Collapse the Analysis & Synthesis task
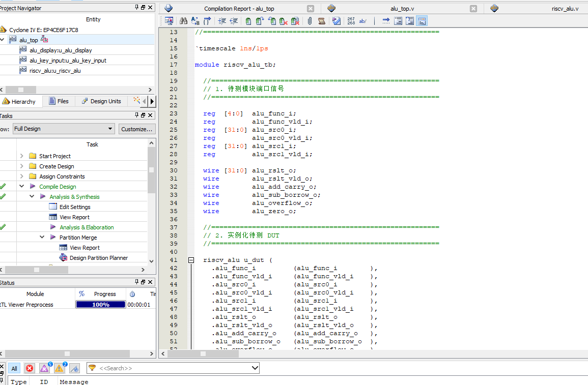The height and width of the screenshot is (385, 588). (x=32, y=196)
